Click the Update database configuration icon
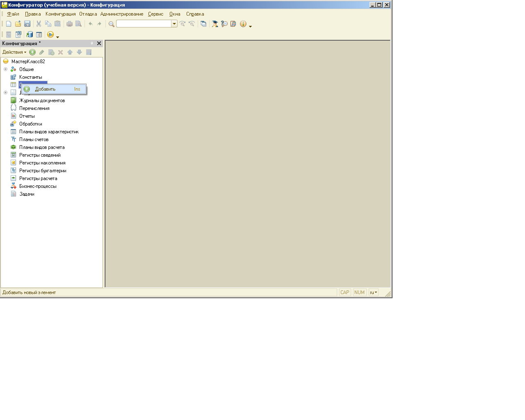The image size is (525, 420). coord(30,34)
